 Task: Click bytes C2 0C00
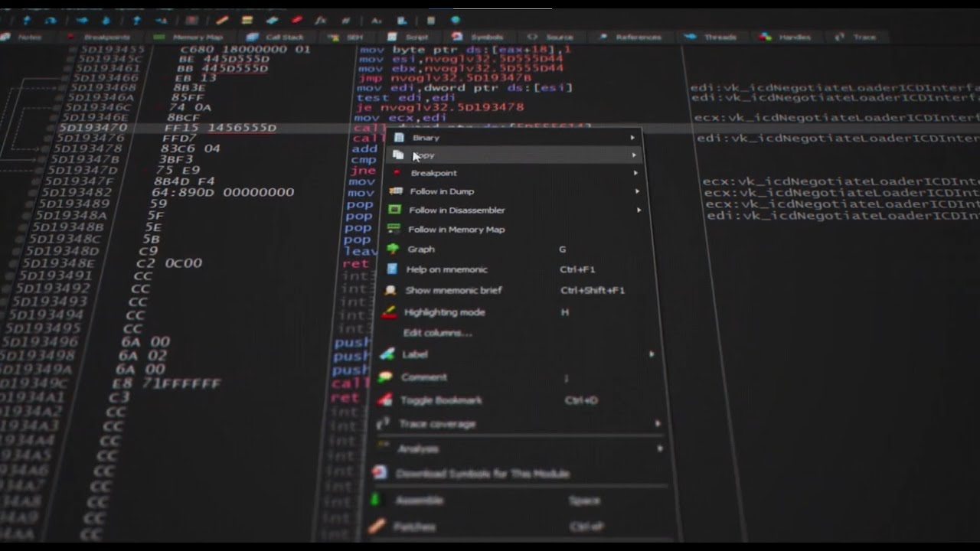[170, 264]
